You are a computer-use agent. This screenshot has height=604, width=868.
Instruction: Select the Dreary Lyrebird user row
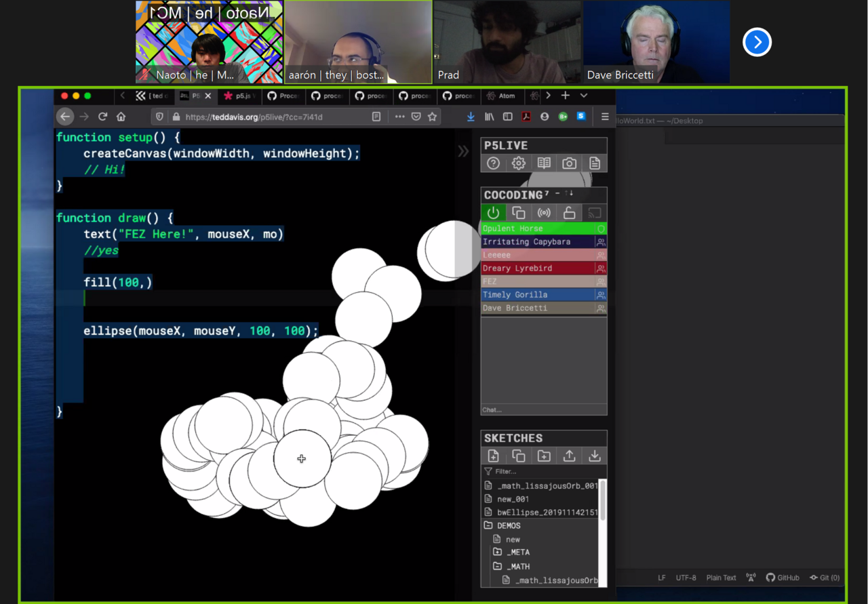pyautogui.click(x=544, y=268)
